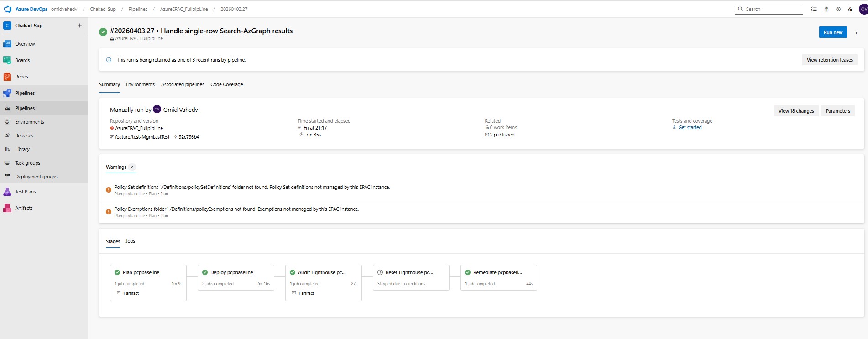Click the Azure DevOps logo icon
Viewport: 868px width, 339px height.
click(x=7, y=9)
